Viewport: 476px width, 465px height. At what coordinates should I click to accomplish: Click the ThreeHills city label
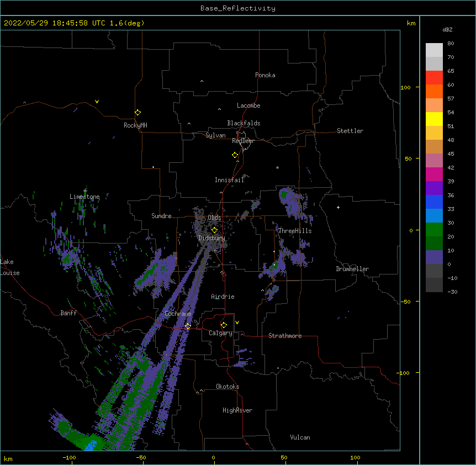coord(295,231)
